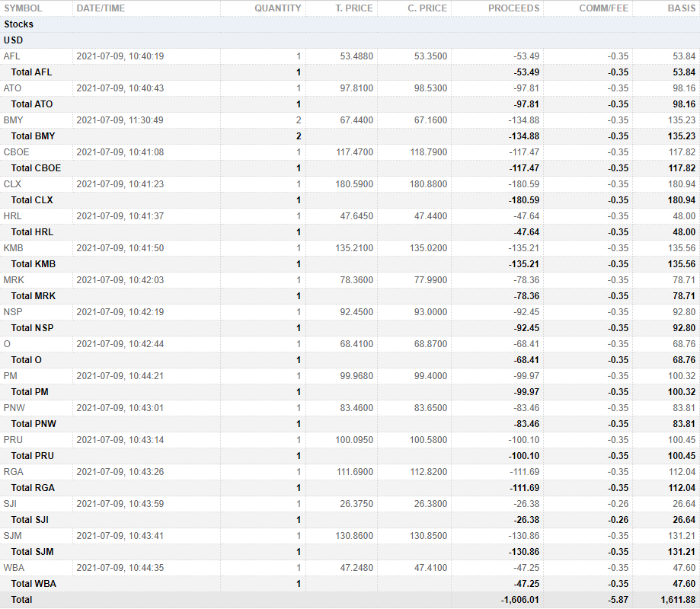Screen dimensions: 700x609
Task: Select the Stocks section row
Action: [x=350, y=24]
